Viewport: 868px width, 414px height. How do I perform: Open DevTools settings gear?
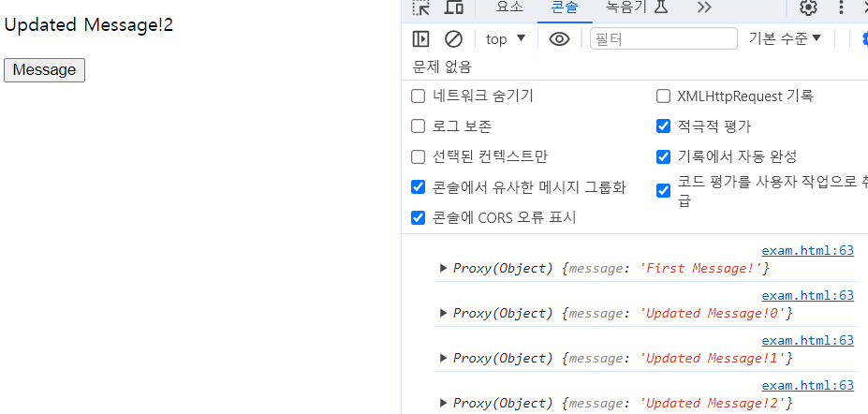(x=808, y=7)
